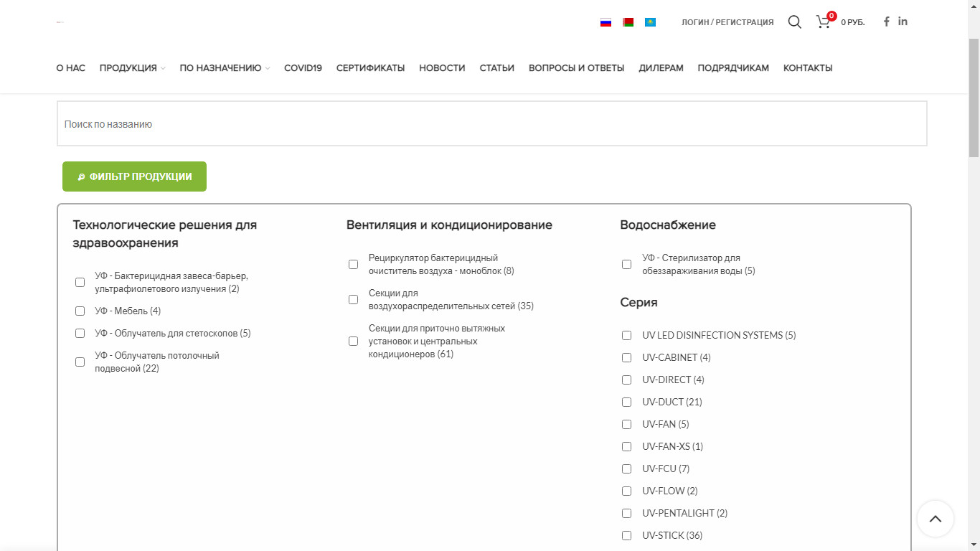Click the ФИЛЬТР ПРОДУКЦИИ green button
Screen dimensions: 980x551
click(134, 176)
